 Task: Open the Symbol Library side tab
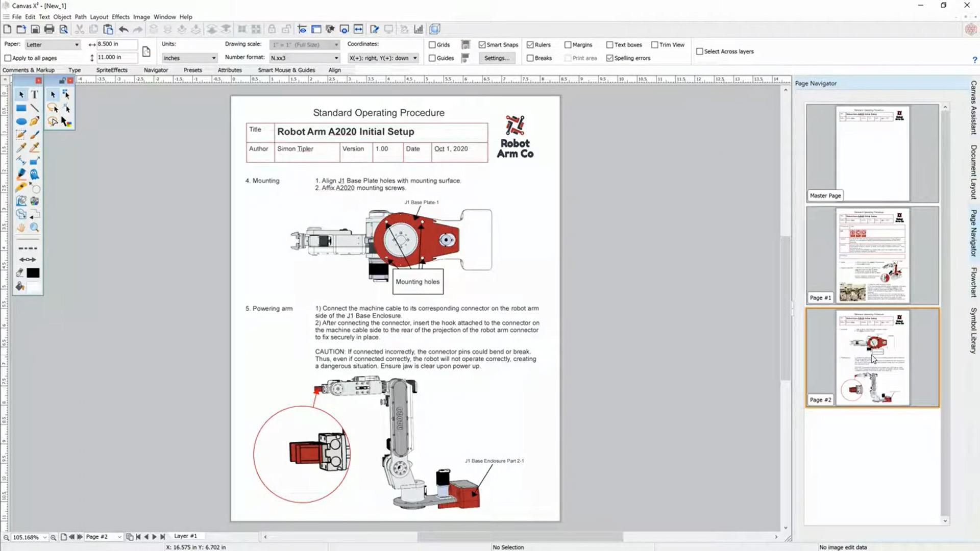[x=973, y=331]
